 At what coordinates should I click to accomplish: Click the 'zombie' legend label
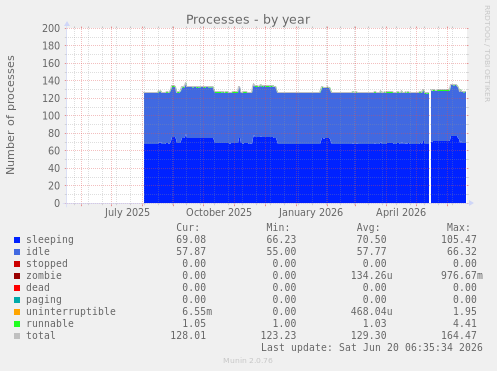44,276
